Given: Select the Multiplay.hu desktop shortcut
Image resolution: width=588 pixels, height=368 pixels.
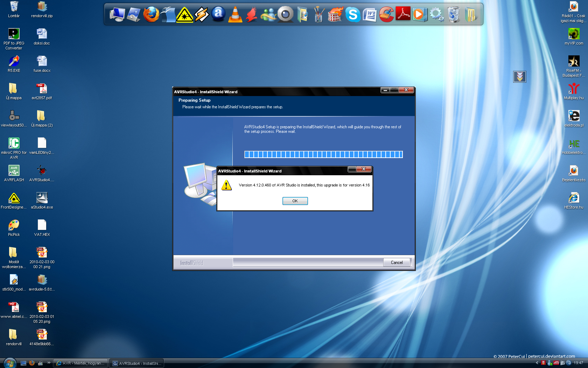Looking at the screenshot, I should (574, 91).
